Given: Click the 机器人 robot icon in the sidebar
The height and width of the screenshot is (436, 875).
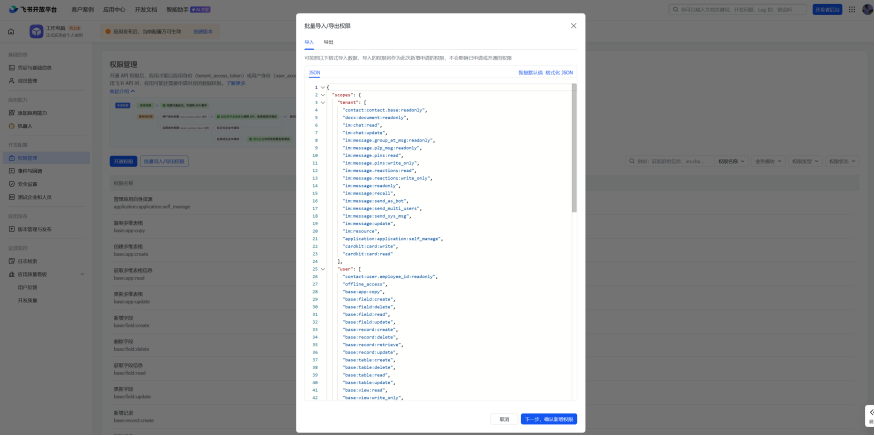Looking at the screenshot, I should tap(12, 126).
